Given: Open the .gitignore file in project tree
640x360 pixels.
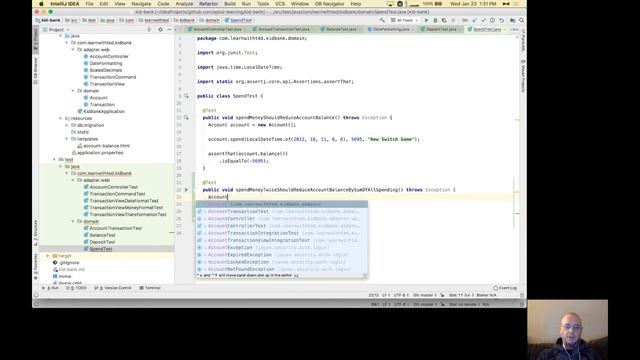Looking at the screenshot, I should [66, 262].
